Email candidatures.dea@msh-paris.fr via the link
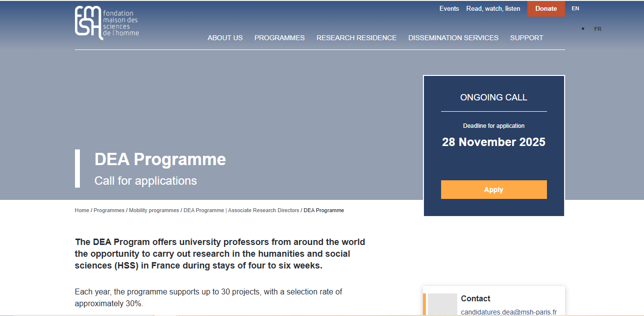Viewport: 644px width, 316px height. pos(508,312)
